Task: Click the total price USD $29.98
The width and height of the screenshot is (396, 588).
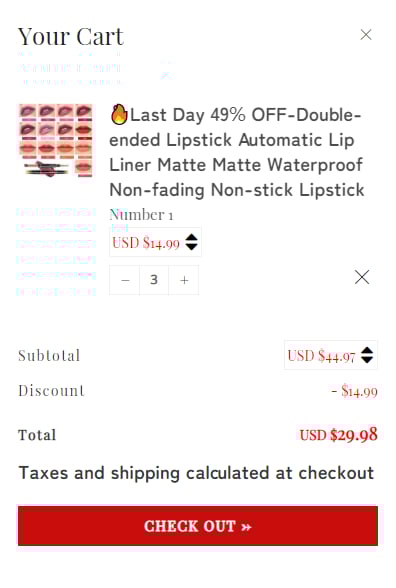Action: [338, 435]
